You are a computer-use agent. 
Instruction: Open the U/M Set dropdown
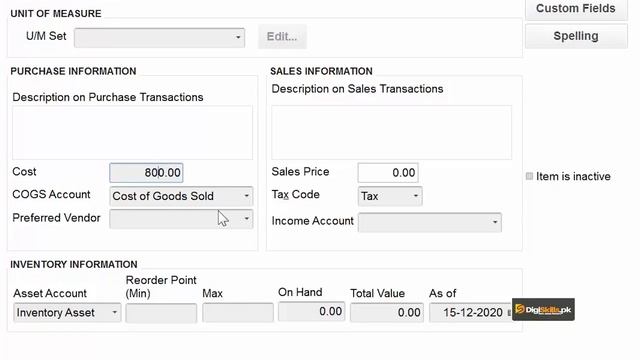click(160, 38)
